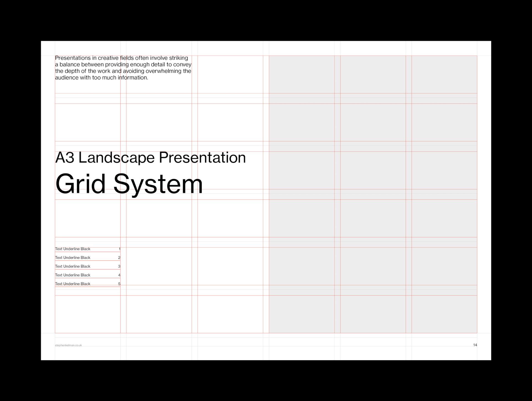
Task: Click the list number 1
Action: tap(119, 249)
